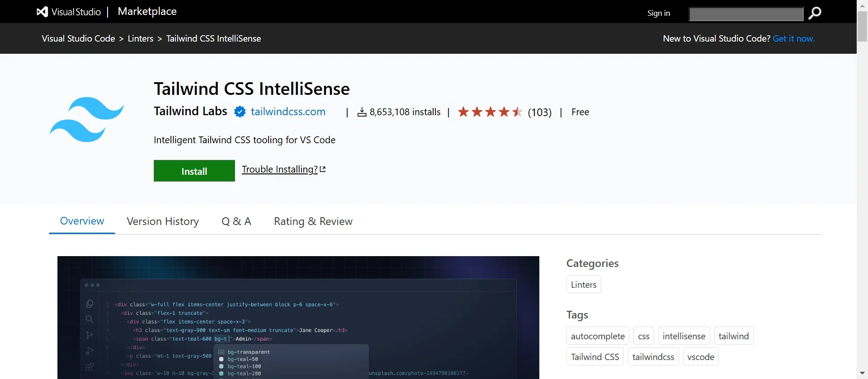Click the css tag
The height and width of the screenshot is (379, 868).
[x=644, y=336]
